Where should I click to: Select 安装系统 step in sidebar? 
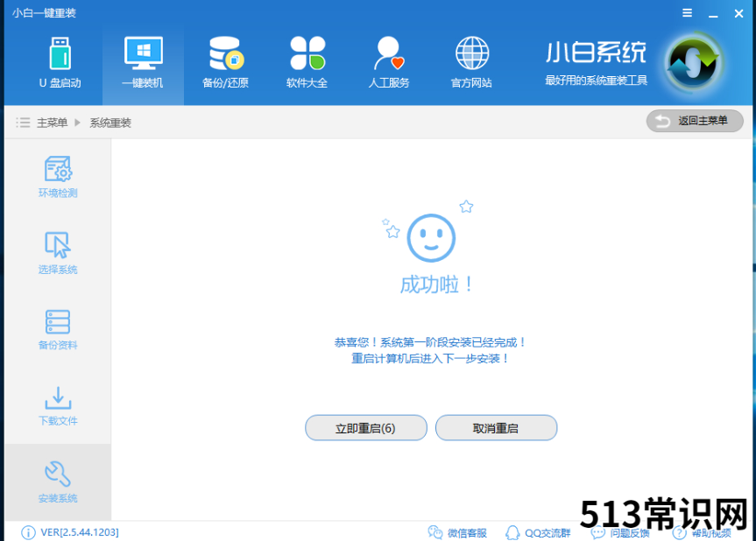(x=58, y=481)
